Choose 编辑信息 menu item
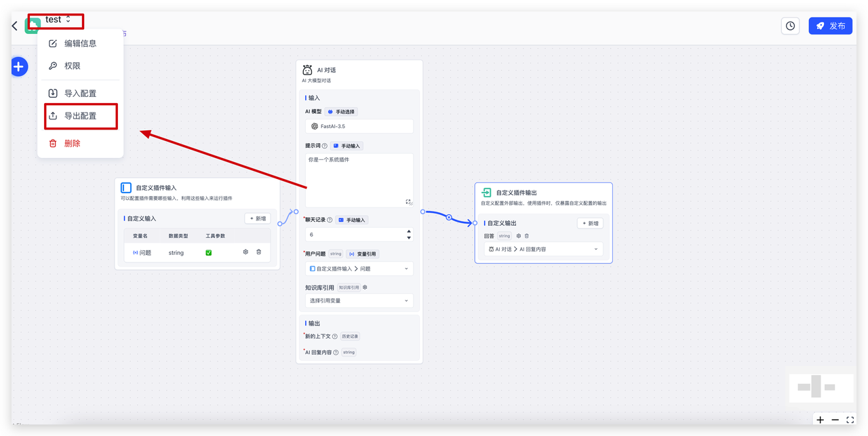The height and width of the screenshot is (436, 868). pos(80,43)
